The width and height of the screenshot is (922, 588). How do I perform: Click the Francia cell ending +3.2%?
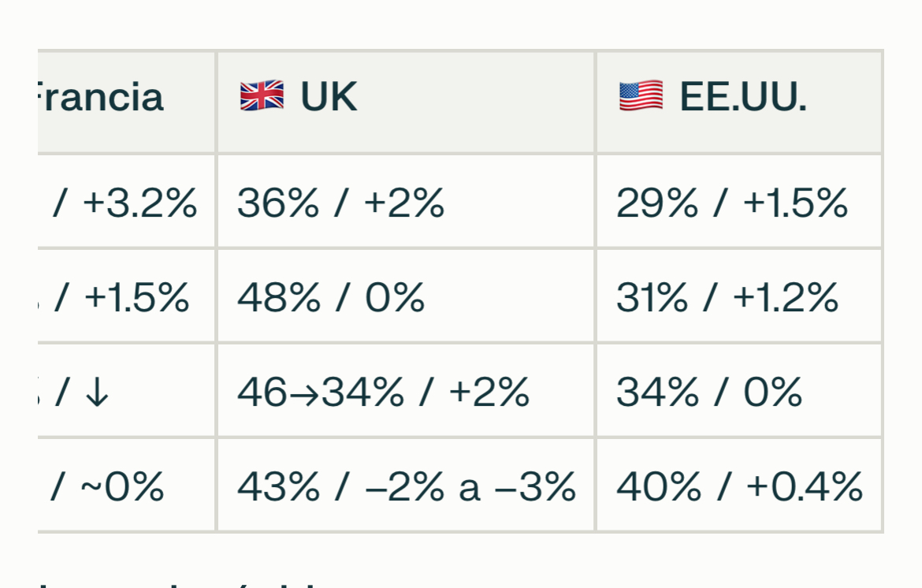[125, 203]
